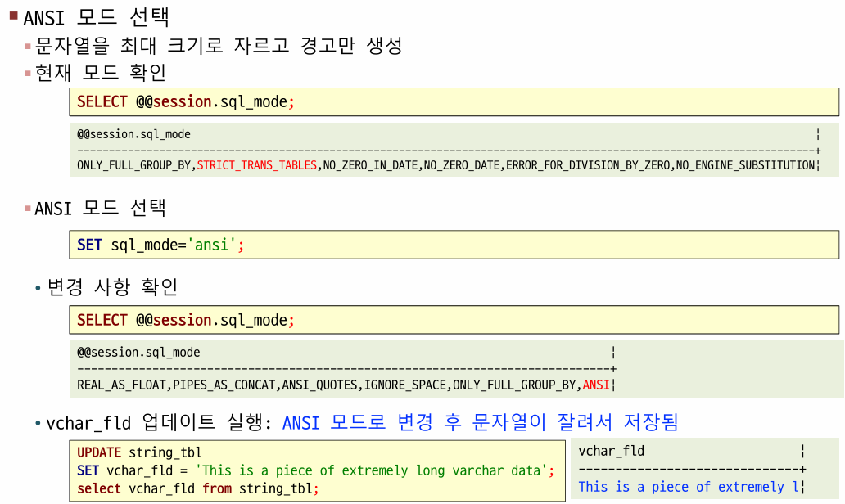The height and width of the screenshot is (504, 845).
Task: Click 'IGNORE_SPACE' in the second result
Action: click(x=405, y=385)
